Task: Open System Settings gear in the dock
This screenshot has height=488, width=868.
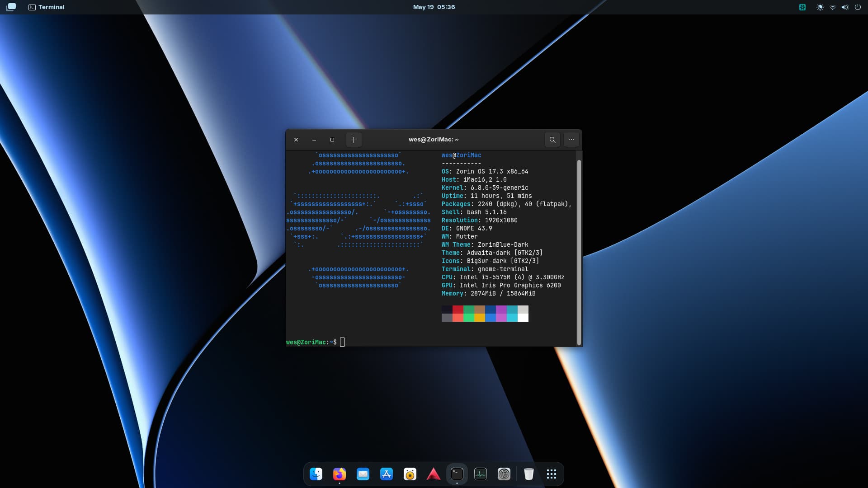Action: tap(504, 474)
